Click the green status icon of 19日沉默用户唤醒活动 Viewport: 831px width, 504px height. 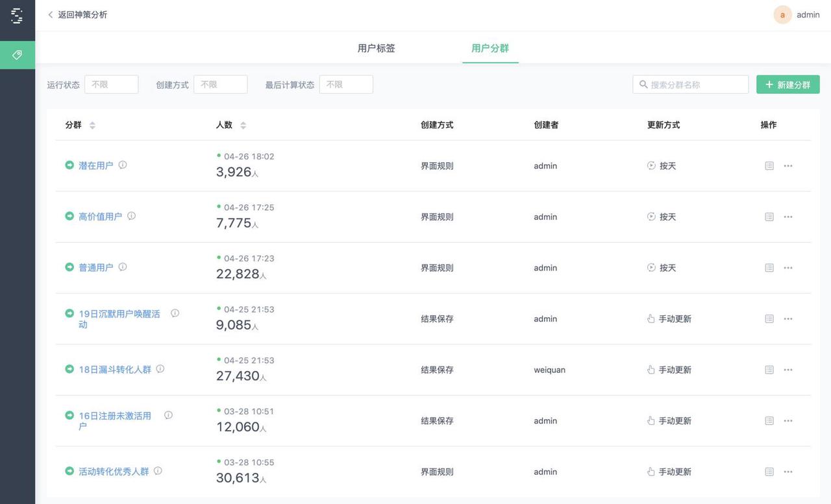[x=69, y=313]
